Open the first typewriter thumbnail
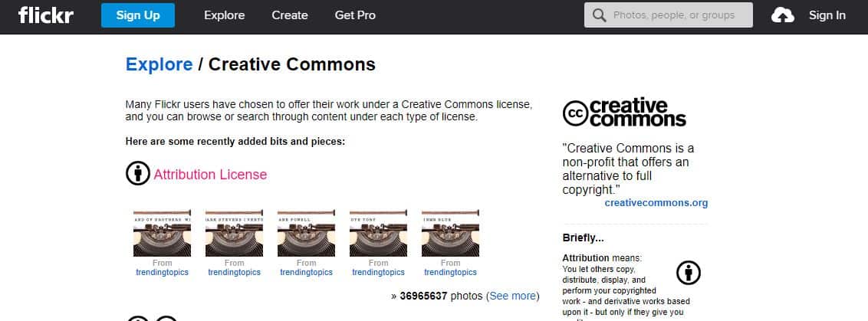 point(161,232)
